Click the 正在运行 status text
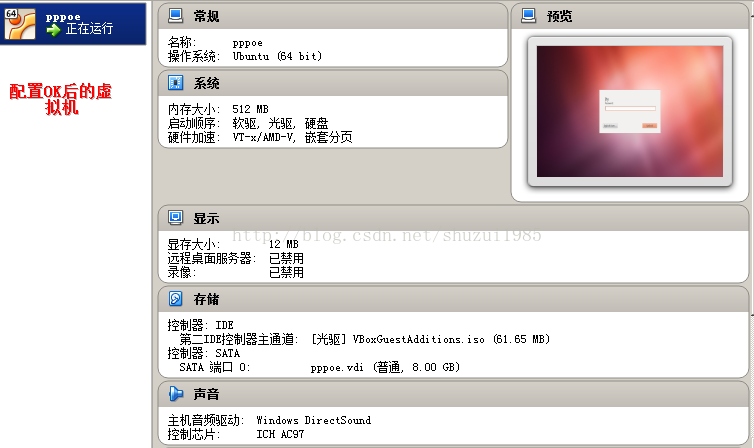This screenshot has width=754, height=448. click(89, 29)
